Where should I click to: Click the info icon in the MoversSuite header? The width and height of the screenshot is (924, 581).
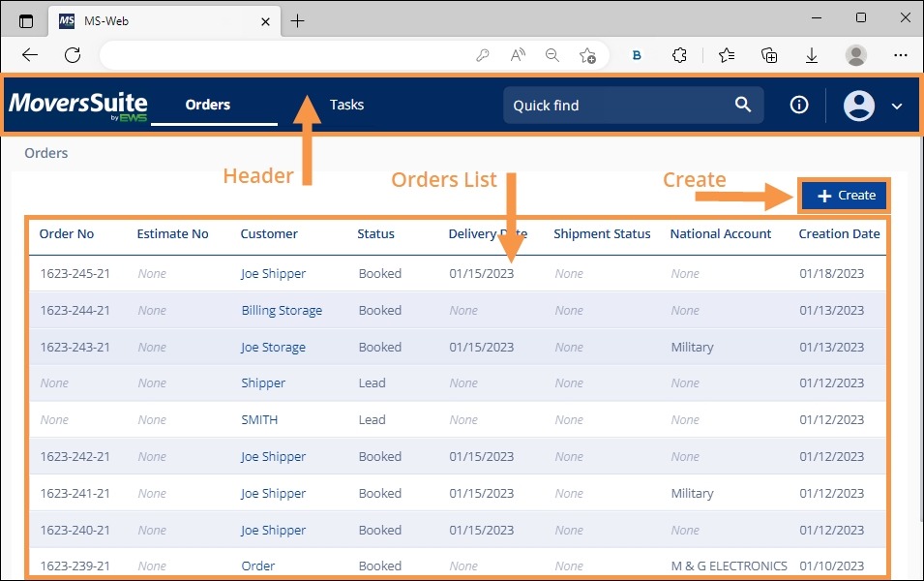(x=798, y=105)
